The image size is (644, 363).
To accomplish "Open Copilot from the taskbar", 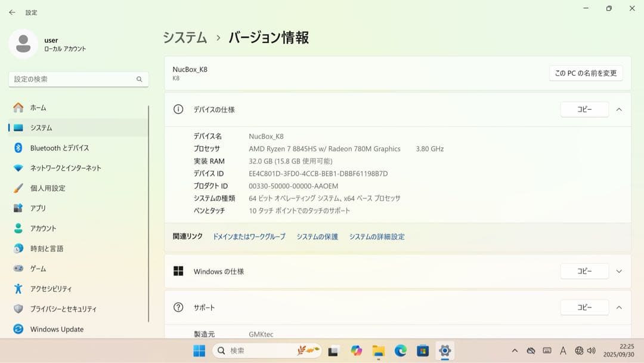I will coord(356,350).
